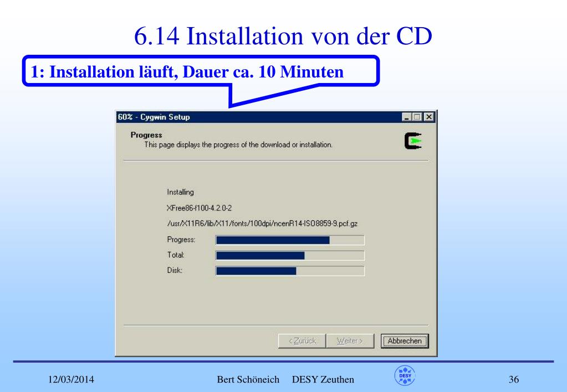Click the Cygwin logo icon
The image size is (567, 392).
pos(413,141)
